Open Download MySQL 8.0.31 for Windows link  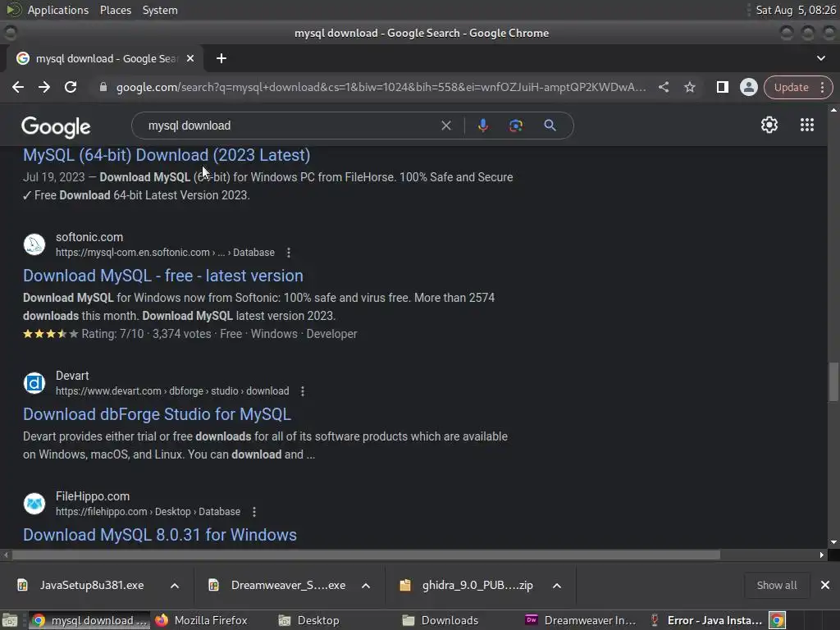click(160, 535)
